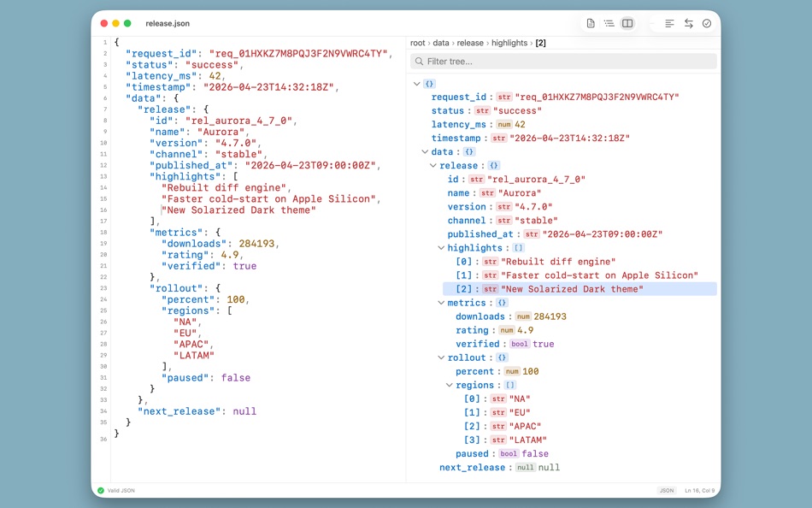
Task: Select the split pane view icon
Action: click(627, 23)
